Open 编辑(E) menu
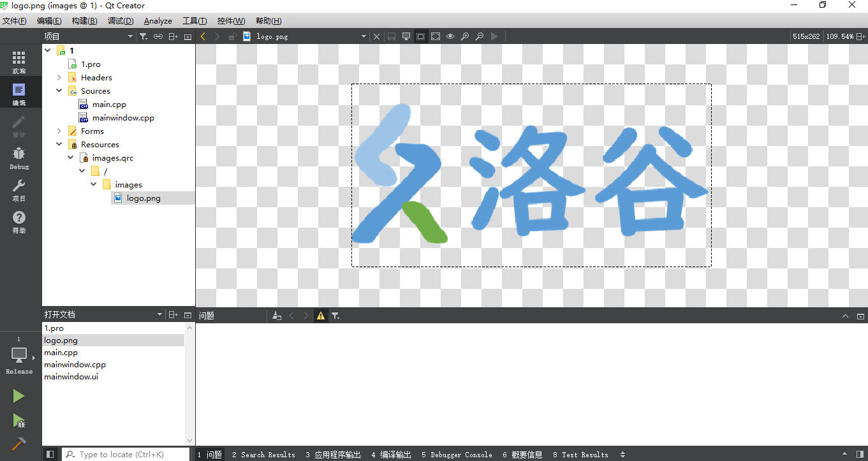868x461 pixels. [x=49, y=21]
